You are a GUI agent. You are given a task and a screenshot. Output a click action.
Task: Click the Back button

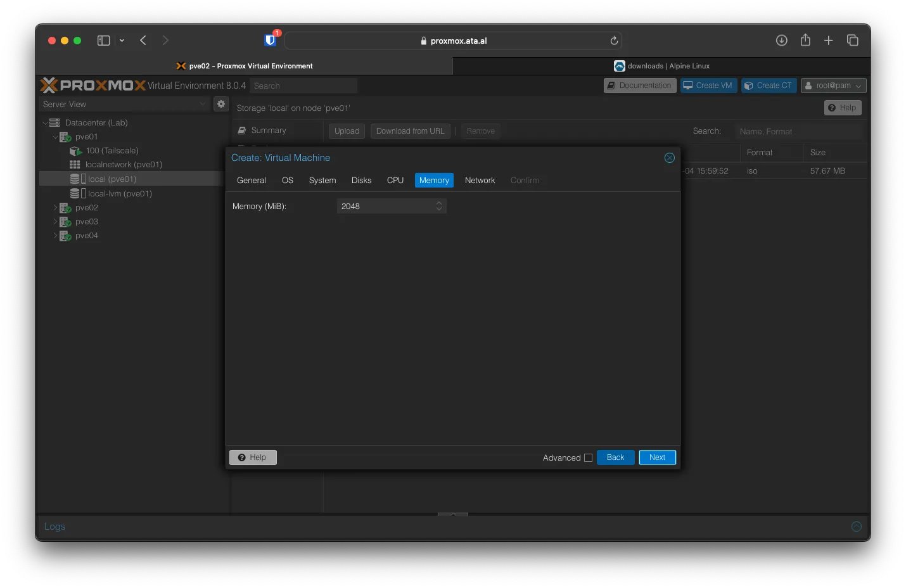coord(615,457)
